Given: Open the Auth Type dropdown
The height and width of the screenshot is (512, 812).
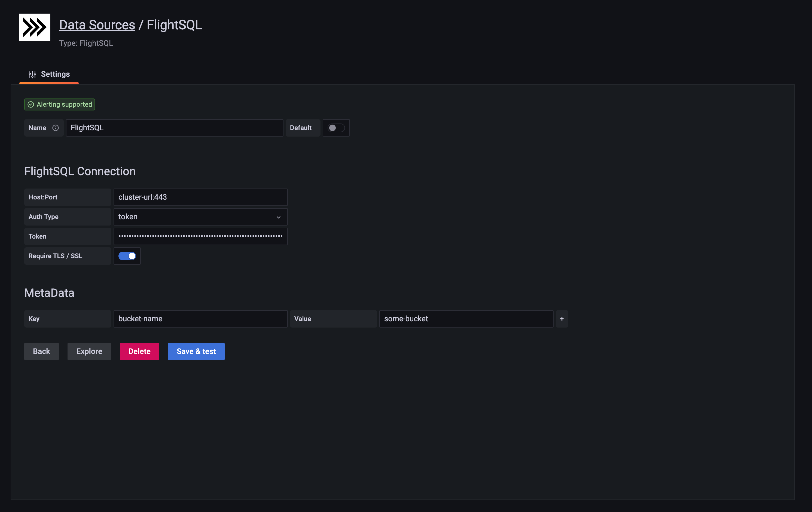Looking at the screenshot, I should point(201,217).
